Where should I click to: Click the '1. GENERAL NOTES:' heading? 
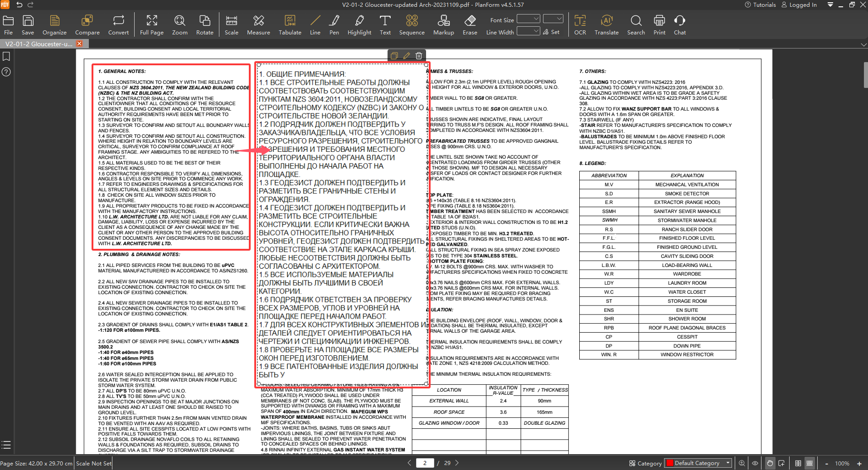point(122,71)
